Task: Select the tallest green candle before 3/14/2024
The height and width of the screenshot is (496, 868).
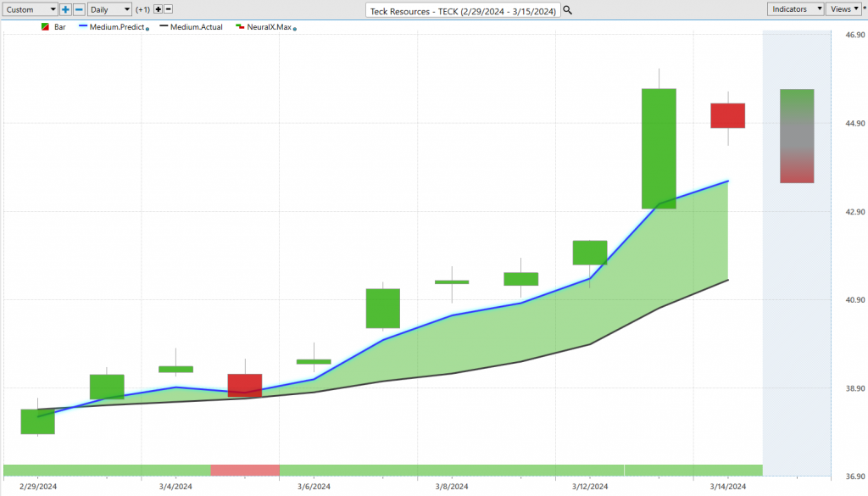Action: pos(659,149)
